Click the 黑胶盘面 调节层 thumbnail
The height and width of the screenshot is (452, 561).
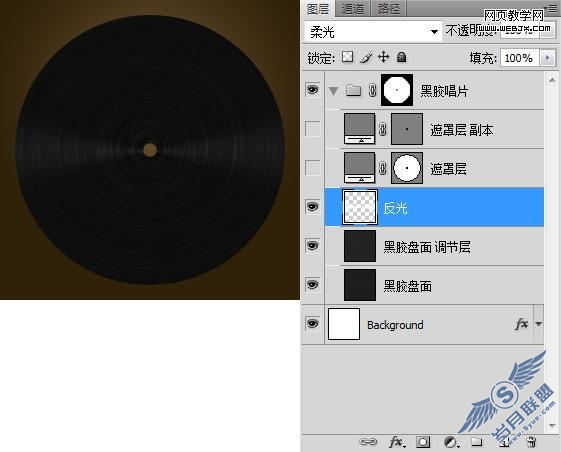pyautogui.click(x=360, y=246)
